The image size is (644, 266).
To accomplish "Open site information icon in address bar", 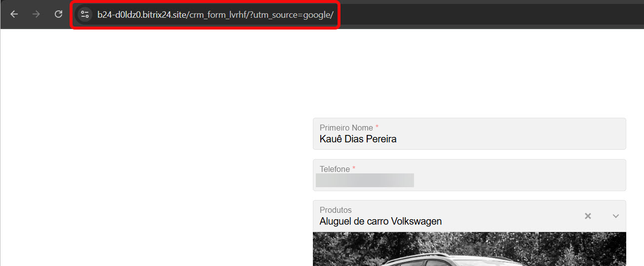I will [x=85, y=14].
